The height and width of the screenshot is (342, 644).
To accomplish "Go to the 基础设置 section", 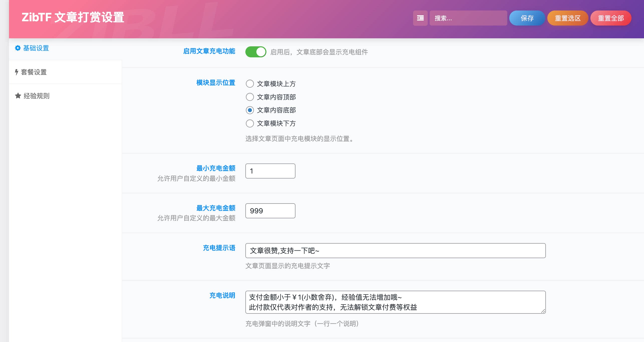I will (x=36, y=48).
